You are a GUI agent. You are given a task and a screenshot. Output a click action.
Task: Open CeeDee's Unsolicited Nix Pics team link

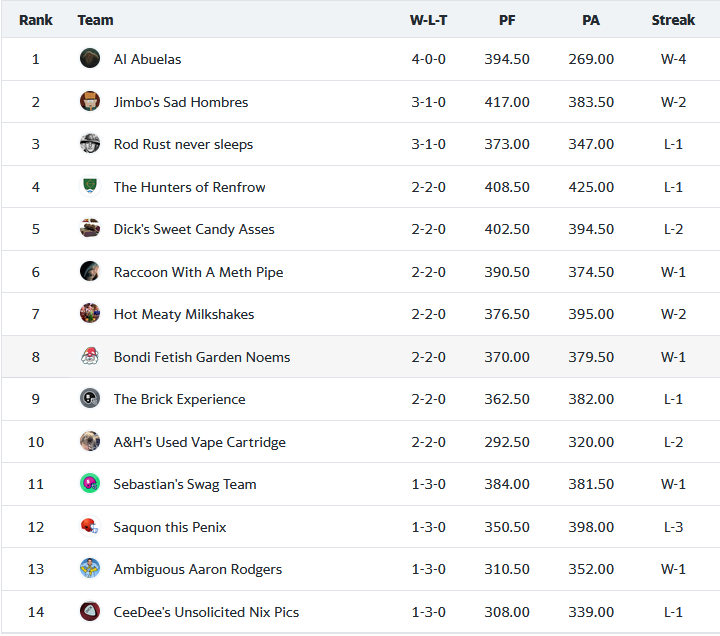click(x=206, y=612)
